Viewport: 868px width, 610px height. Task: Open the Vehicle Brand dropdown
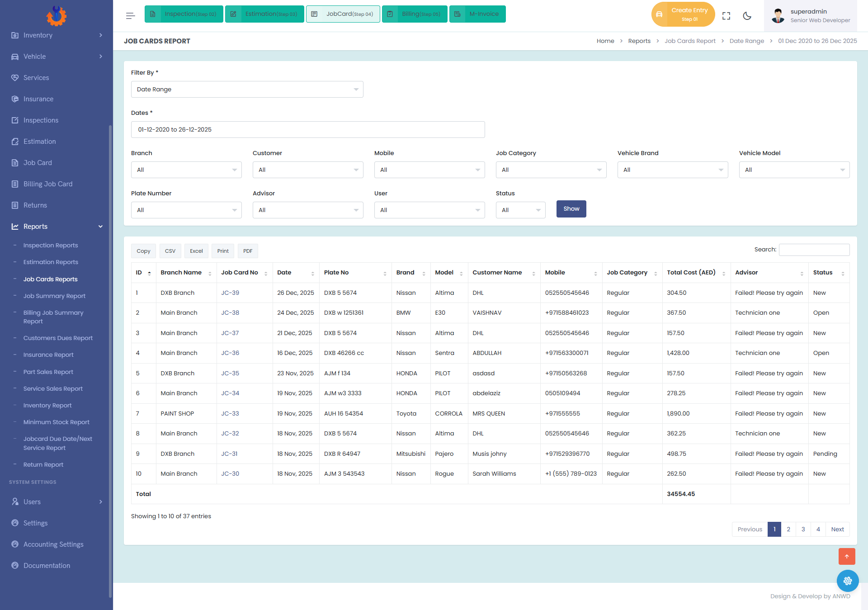(672, 170)
